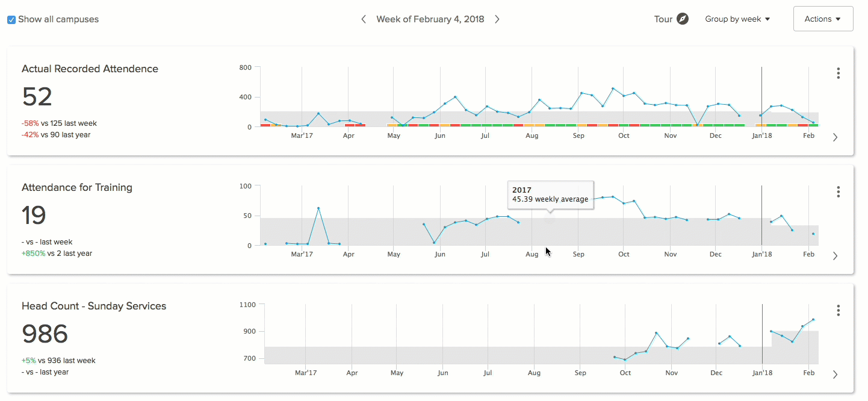Expand the Attendance for Training detail chevron
The width and height of the screenshot is (868, 401).
(835, 255)
